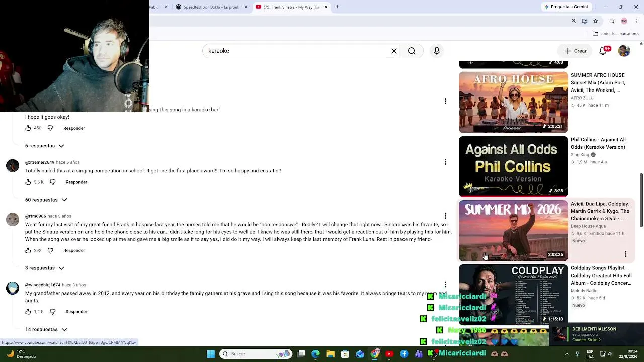Screen dimensions: 644x362
Task: Open the ESP LAA language switcher
Action: [590, 354]
